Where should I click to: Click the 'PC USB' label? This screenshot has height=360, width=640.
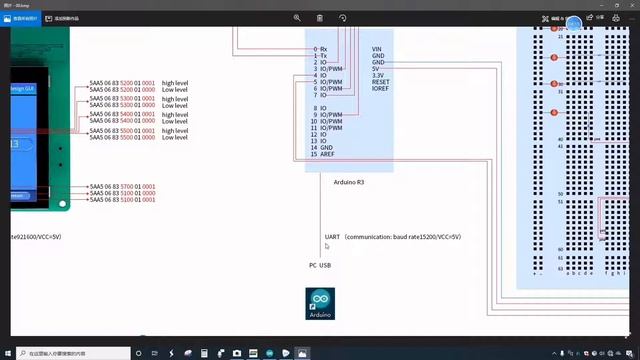point(320,265)
